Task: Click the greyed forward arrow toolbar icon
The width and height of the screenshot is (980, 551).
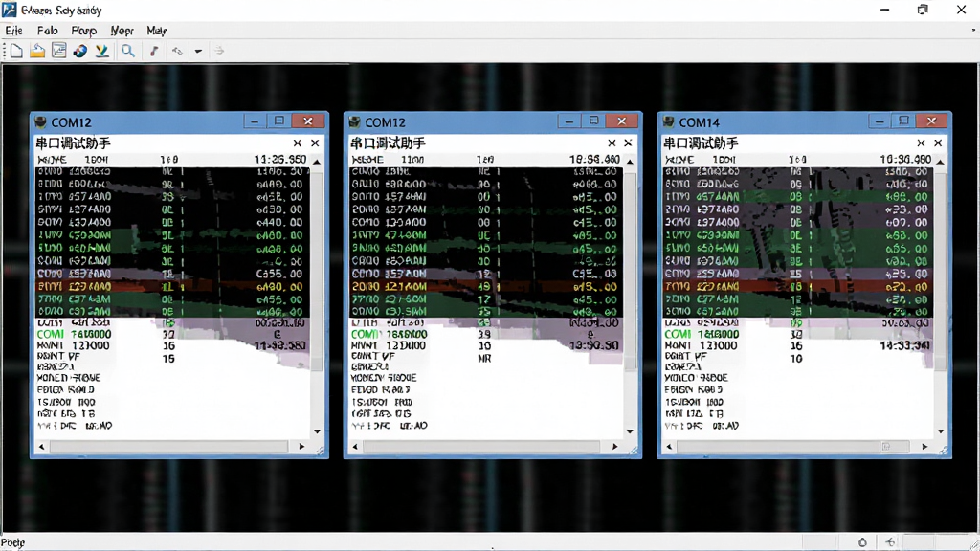Action: point(219,52)
